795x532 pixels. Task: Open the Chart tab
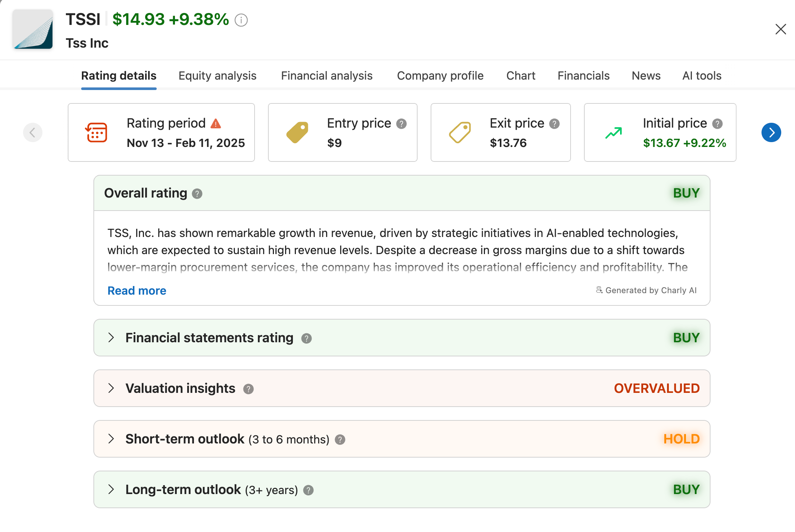[x=521, y=76]
